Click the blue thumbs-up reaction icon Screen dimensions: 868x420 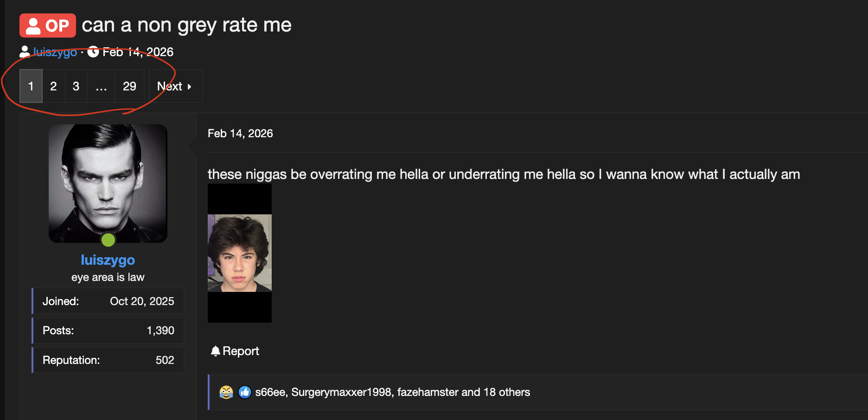pyautogui.click(x=245, y=392)
